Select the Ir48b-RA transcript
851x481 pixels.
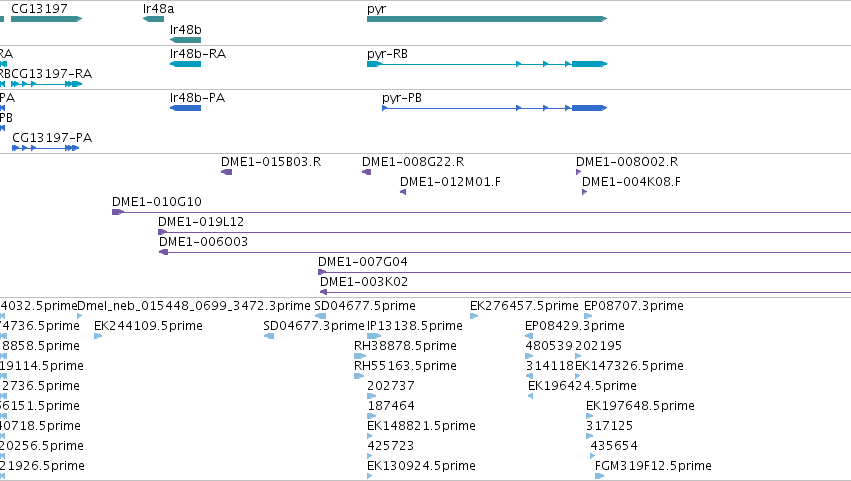tap(185, 64)
